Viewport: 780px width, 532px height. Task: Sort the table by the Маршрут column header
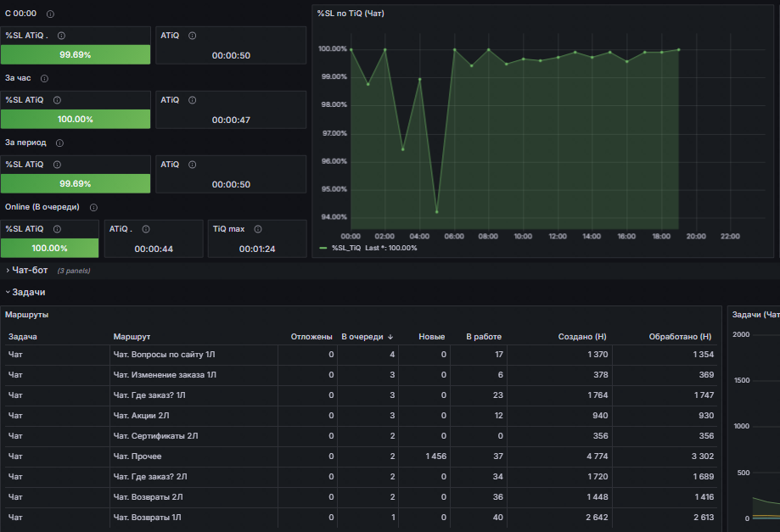(132, 337)
